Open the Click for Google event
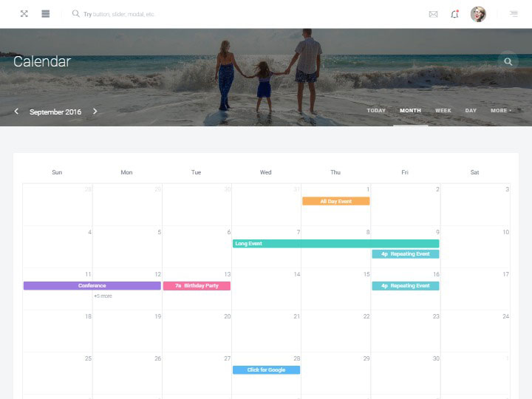 (266, 370)
